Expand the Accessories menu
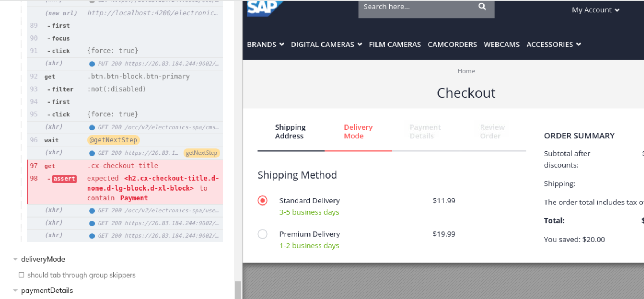The image size is (644, 299). 553,45
